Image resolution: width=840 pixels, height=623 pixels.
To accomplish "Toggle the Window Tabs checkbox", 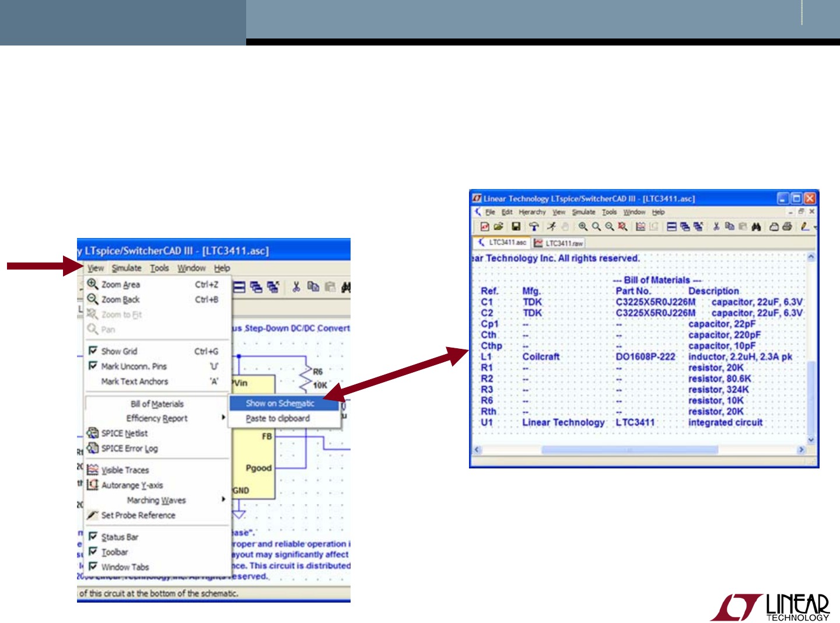I will pos(93,566).
